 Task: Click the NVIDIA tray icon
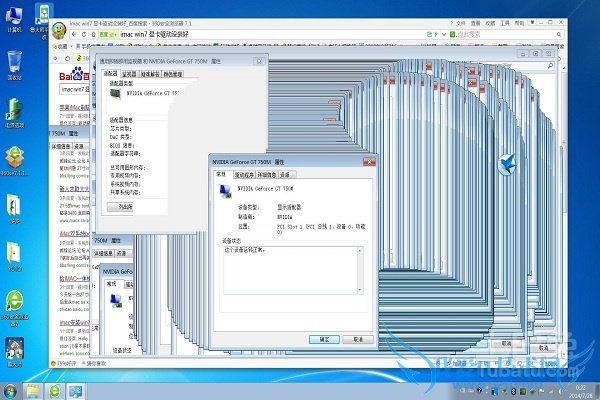522,391
